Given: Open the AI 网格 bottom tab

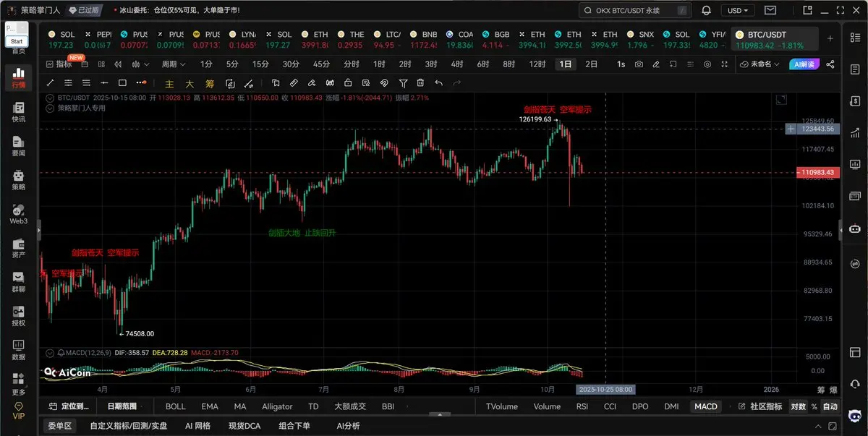Looking at the screenshot, I should 197,426.
